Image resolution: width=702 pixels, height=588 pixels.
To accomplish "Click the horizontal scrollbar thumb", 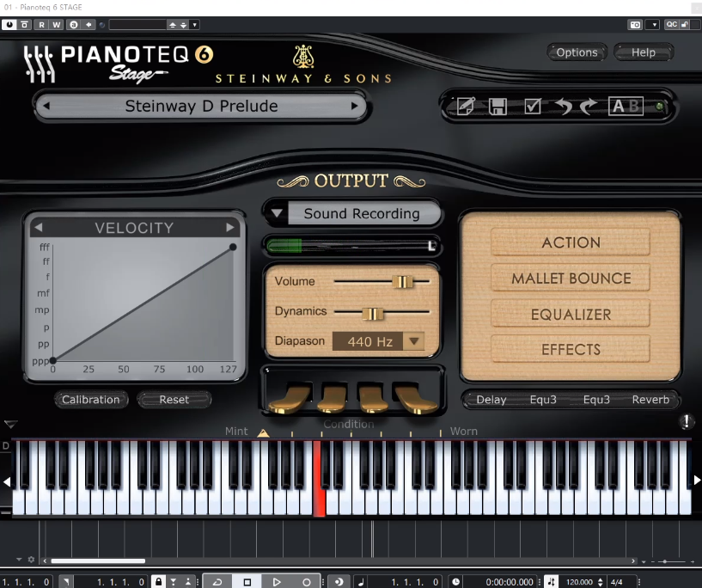I will click(98, 560).
